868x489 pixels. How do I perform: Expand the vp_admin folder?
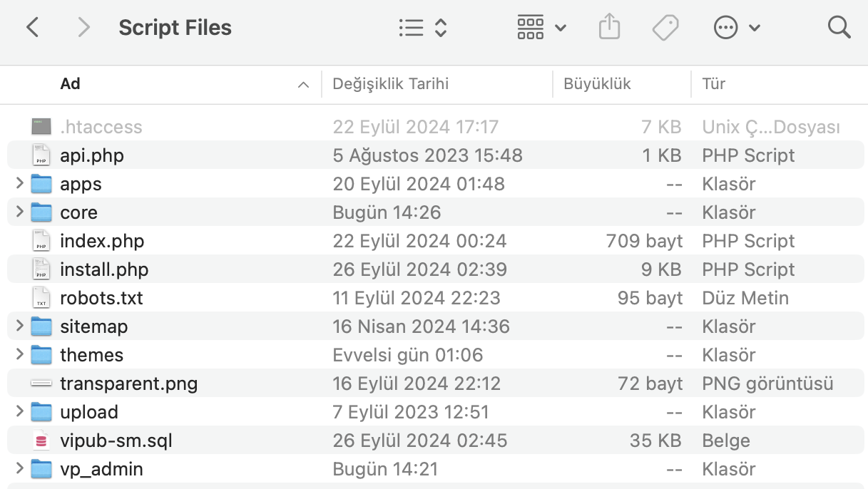pyautogui.click(x=20, y=469)
